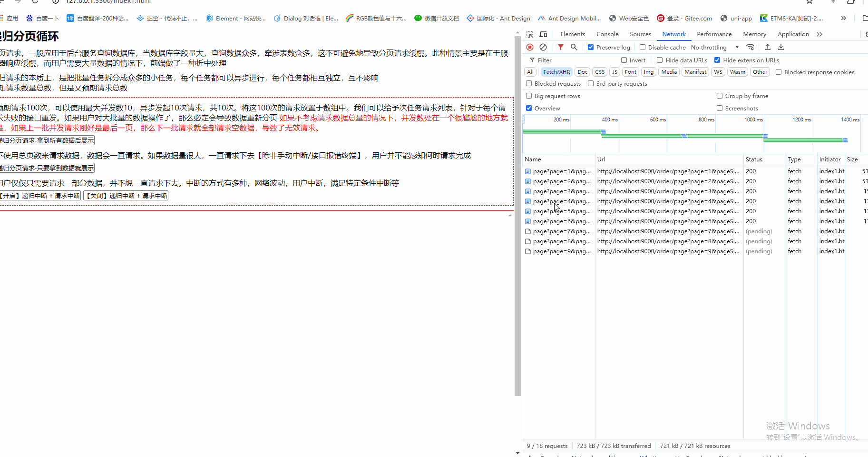Click 【开启】递归中断 + 请求中断 button
Image resolution: width=868 pixels, height=457 pixels.
point(40,196)
